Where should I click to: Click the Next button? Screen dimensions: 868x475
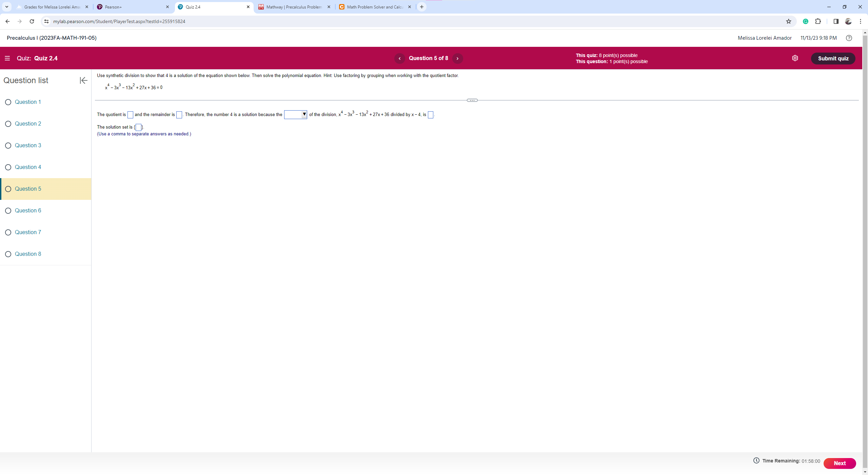point(839,463)
